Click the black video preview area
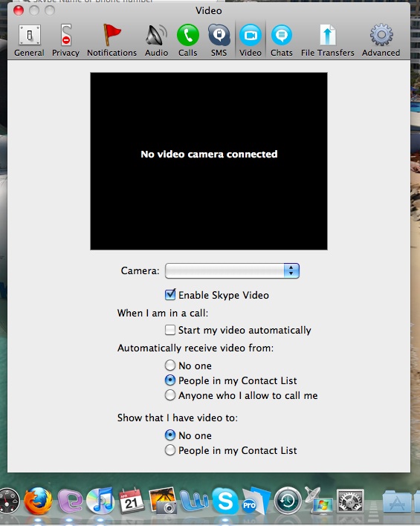This screenshot has width=420, height=526. [209, 161]
